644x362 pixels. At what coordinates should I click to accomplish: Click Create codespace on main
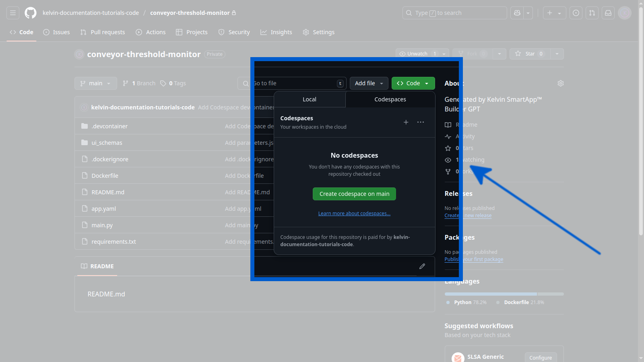click(x=354, y=193)
